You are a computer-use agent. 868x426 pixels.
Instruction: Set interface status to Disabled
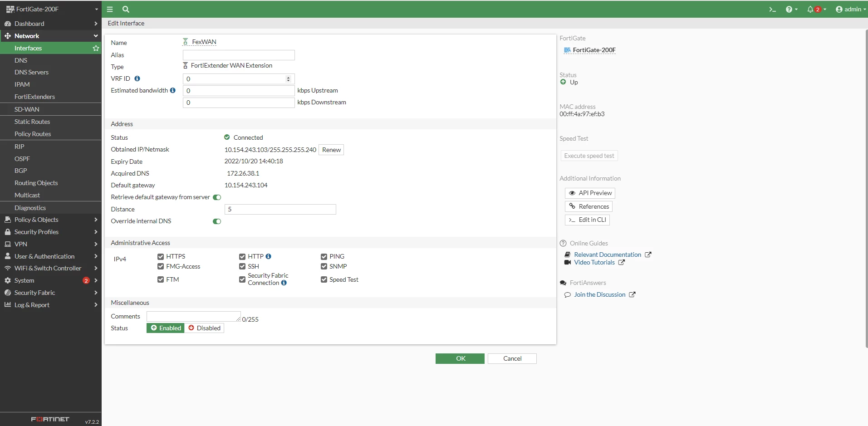pyautogui.click(x=204, y=328)
